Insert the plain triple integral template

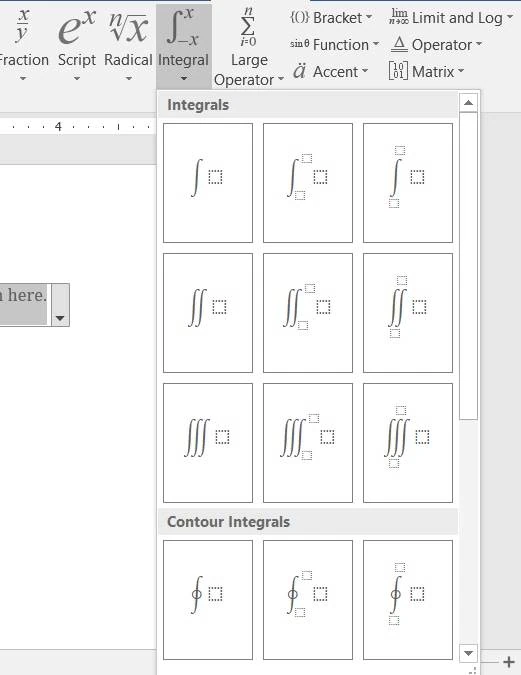(x=208, y=443)
